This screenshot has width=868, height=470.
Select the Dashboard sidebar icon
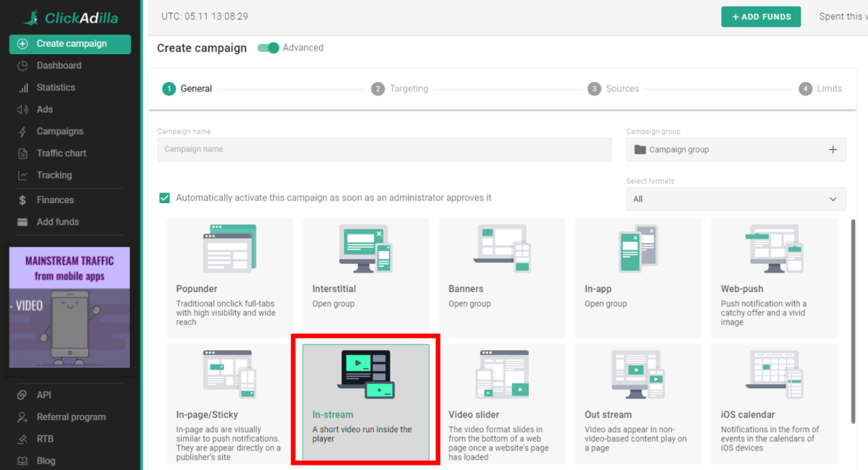click(23, 65)
